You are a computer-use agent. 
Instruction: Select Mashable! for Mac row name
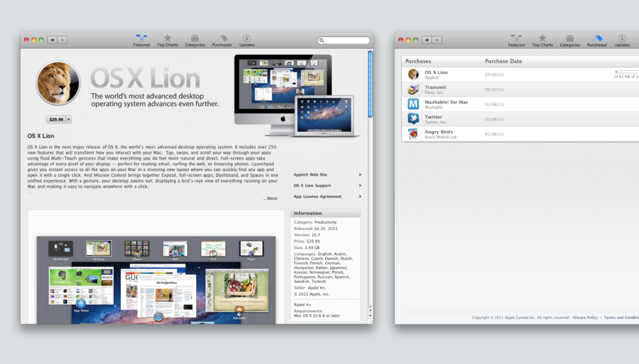pos(446,102)
